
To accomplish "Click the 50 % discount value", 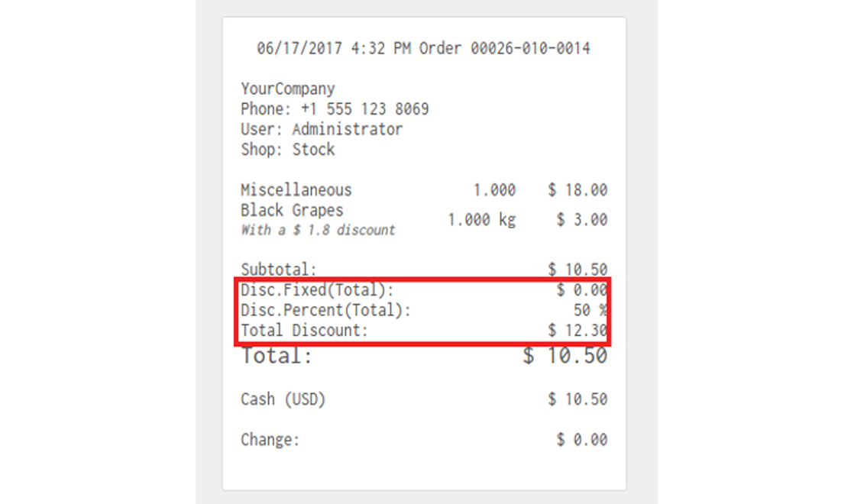I will (591, 310).
